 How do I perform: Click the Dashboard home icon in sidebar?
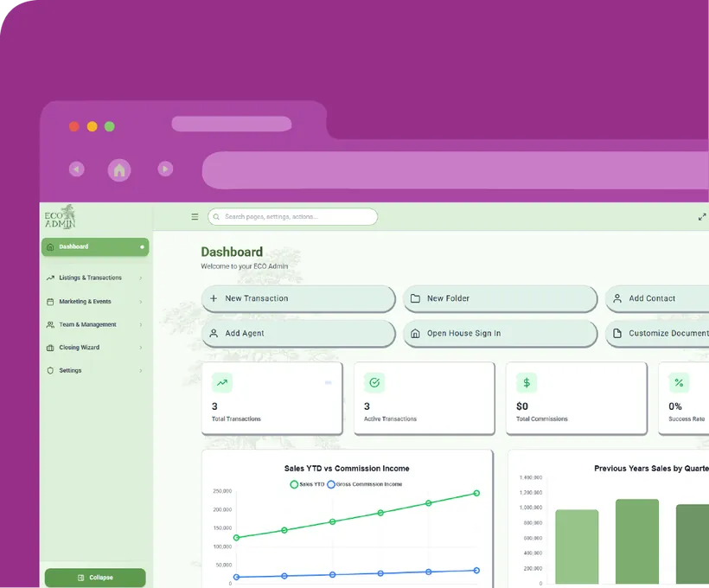pos(50,247)
